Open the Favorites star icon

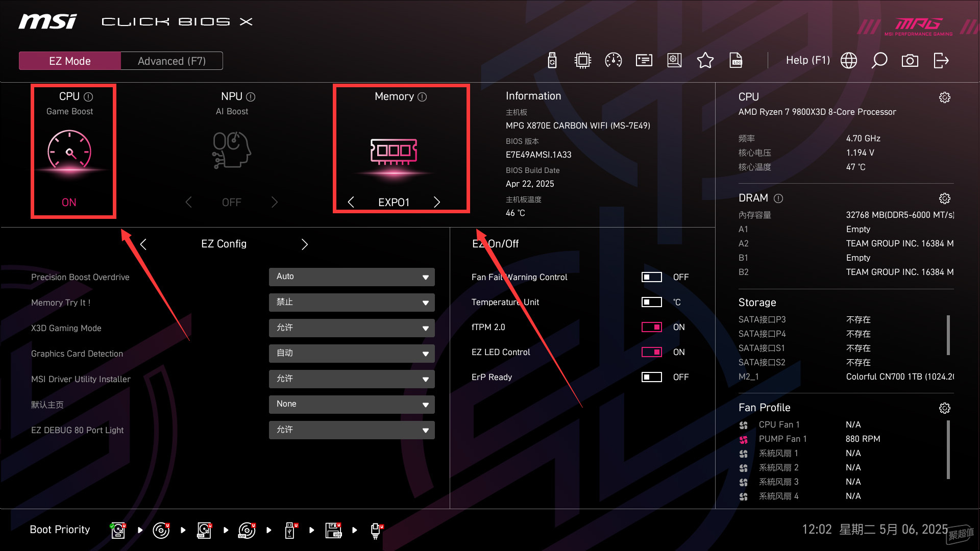click(x=705, y=60)
